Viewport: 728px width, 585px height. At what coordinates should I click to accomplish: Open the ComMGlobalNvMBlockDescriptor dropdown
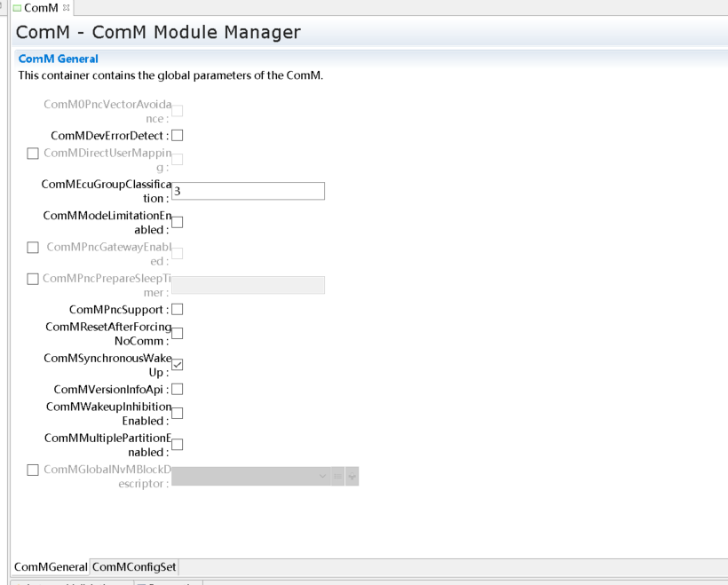[x=250, y=477]
